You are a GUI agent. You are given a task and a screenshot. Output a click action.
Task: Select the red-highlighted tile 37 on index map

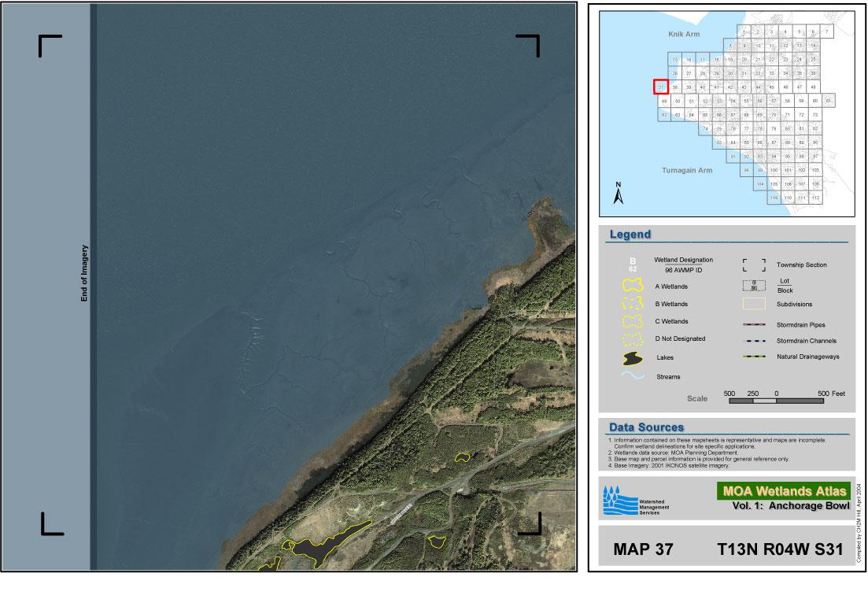click(x=661, y=87)
